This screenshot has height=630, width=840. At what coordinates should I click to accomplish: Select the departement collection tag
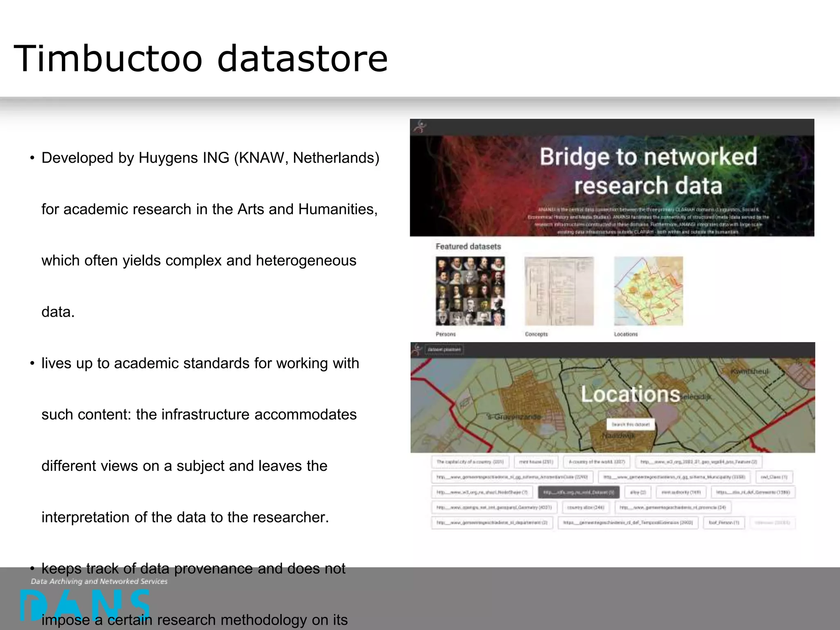[x=492, y=523]
